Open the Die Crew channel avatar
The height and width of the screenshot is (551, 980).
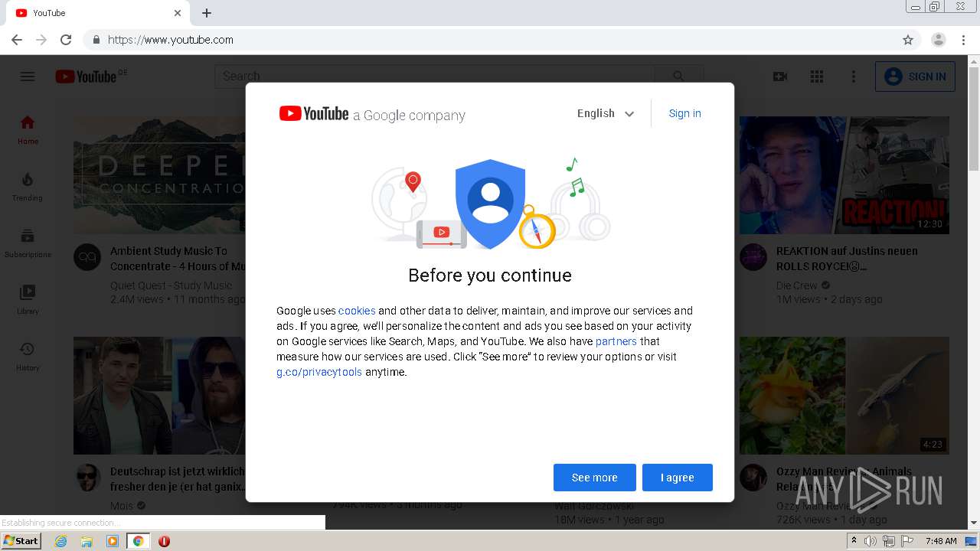[x=753, y=258]
